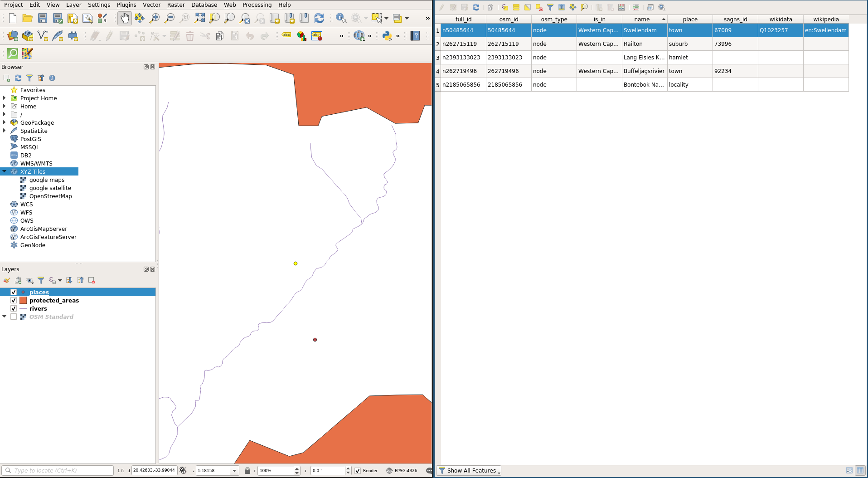Collapse the OSM Standard layer node

pyautogui.click(x=5, y=317)
